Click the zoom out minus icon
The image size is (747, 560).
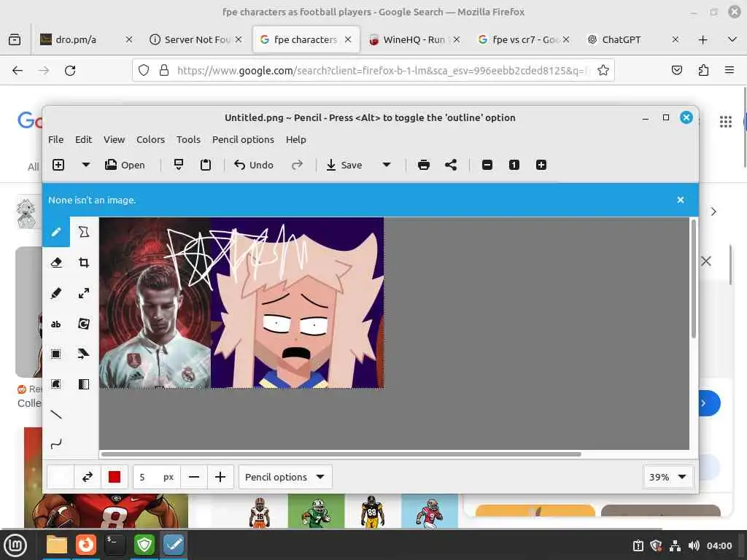coord(487,165)
